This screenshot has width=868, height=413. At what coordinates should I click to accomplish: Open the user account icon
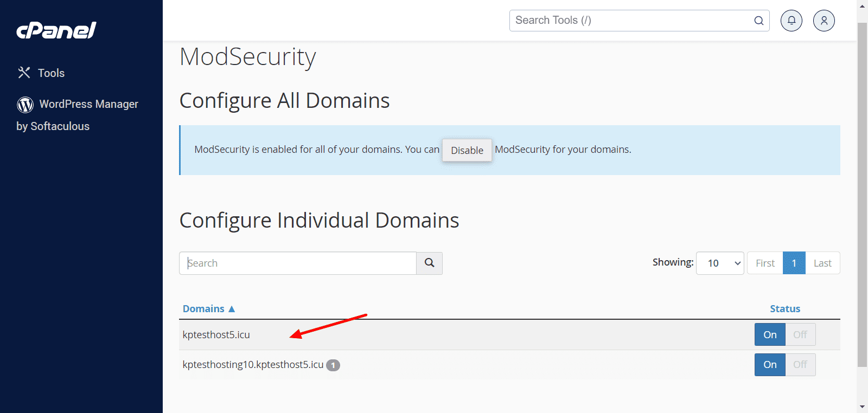pos(824,21)
